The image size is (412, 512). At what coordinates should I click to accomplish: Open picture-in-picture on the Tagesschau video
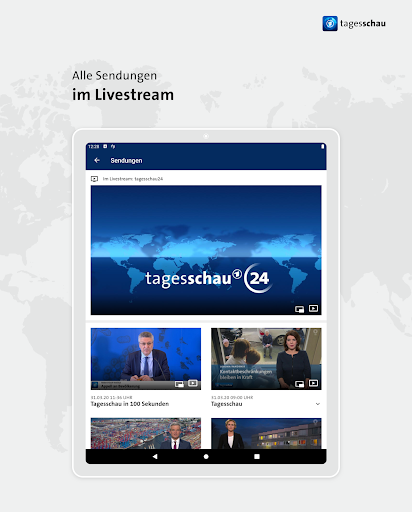click(299, 384)
